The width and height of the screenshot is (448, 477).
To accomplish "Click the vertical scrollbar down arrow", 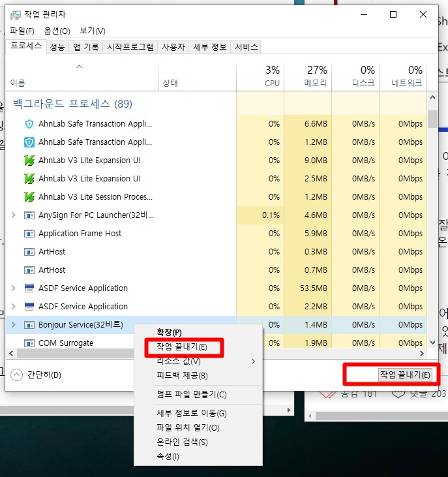I will pos(433,343).
